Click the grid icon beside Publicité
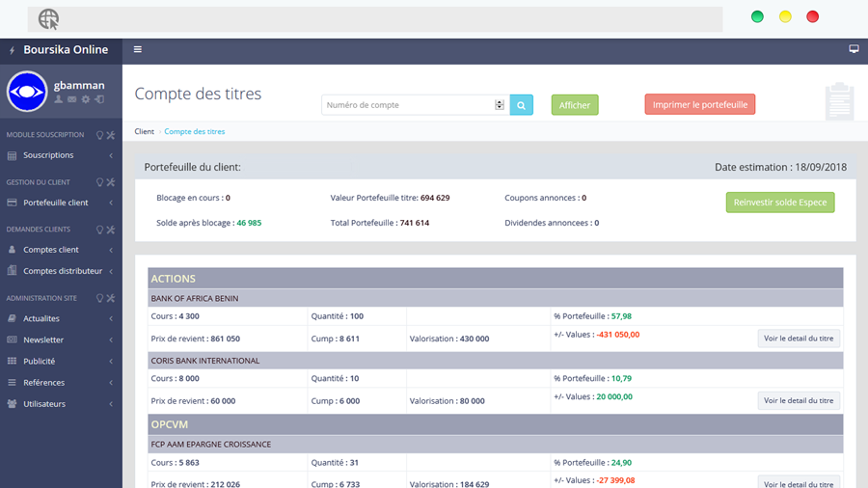Viewport: 868px width, 488px height. (x=12, y=361)
